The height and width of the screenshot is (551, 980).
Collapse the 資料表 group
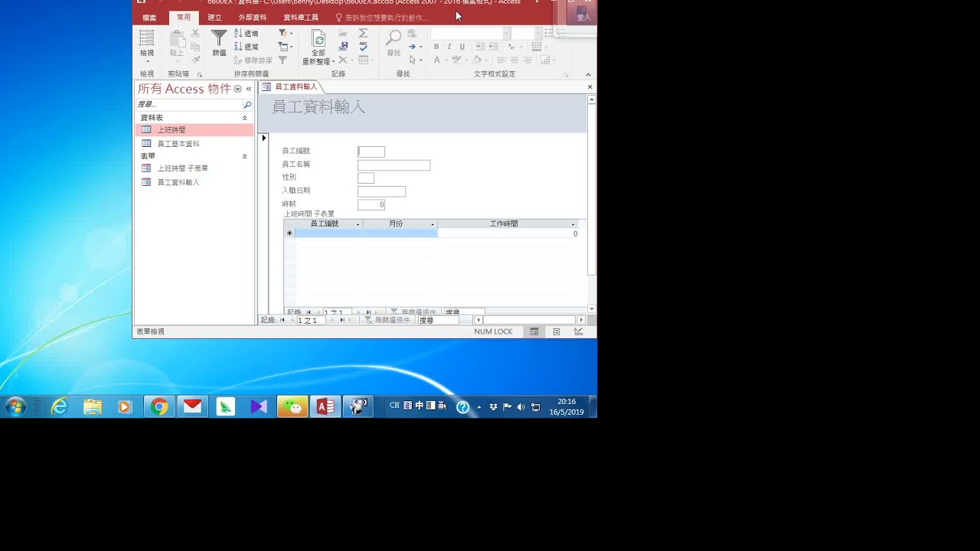tap(245, 118)
